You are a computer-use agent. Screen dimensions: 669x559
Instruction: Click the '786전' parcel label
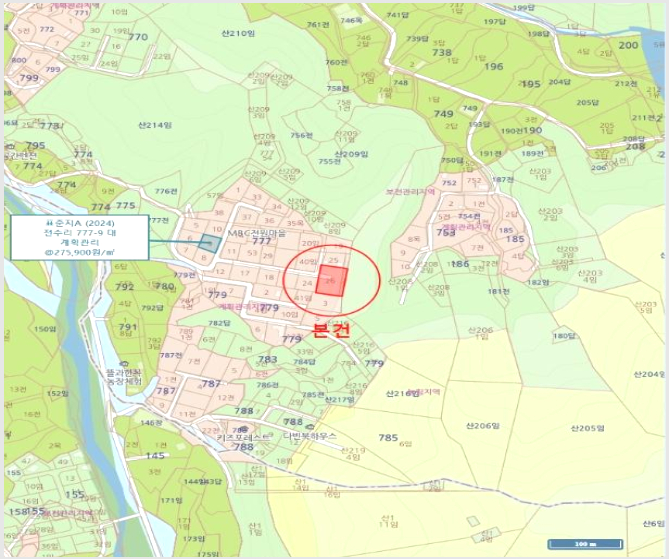click(268, 385)
